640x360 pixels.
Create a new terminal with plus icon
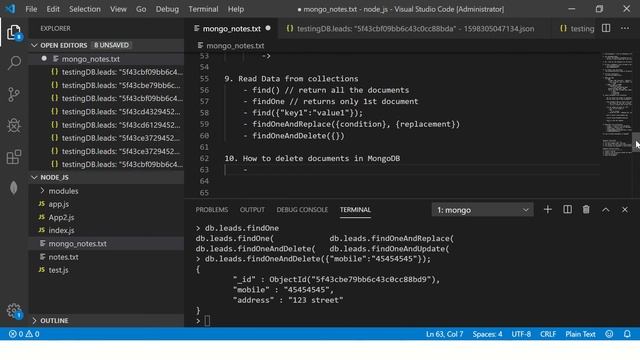pos(548,209)
